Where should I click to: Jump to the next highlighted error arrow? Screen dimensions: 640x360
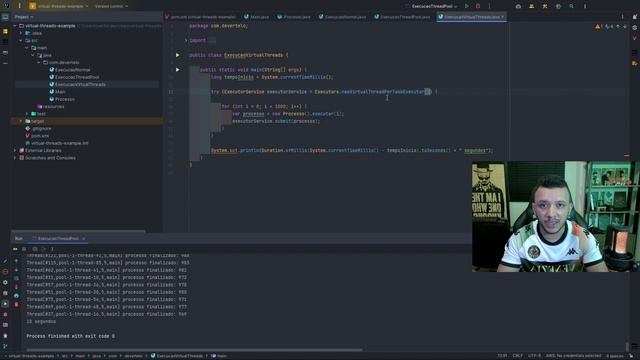coord(624,27)
